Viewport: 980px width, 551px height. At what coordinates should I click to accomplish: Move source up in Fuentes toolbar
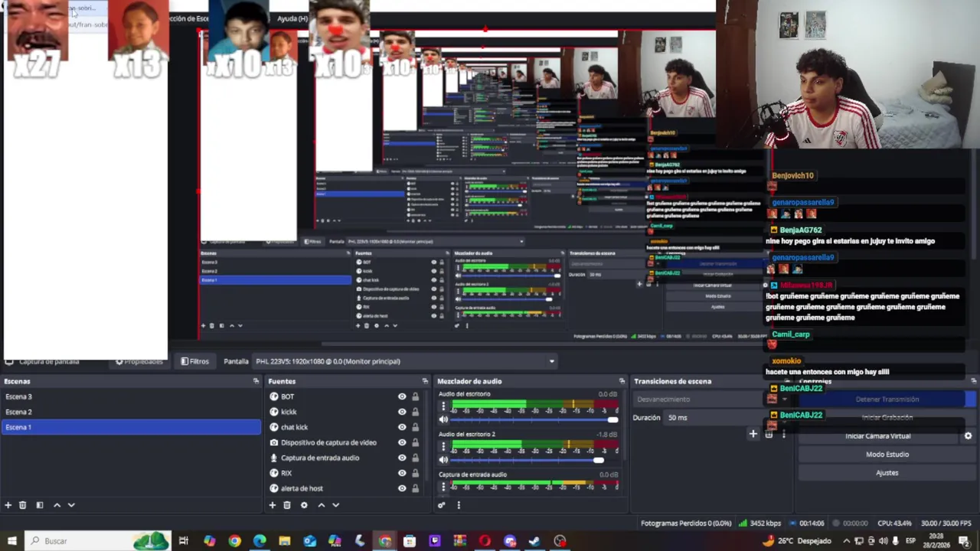321,505
